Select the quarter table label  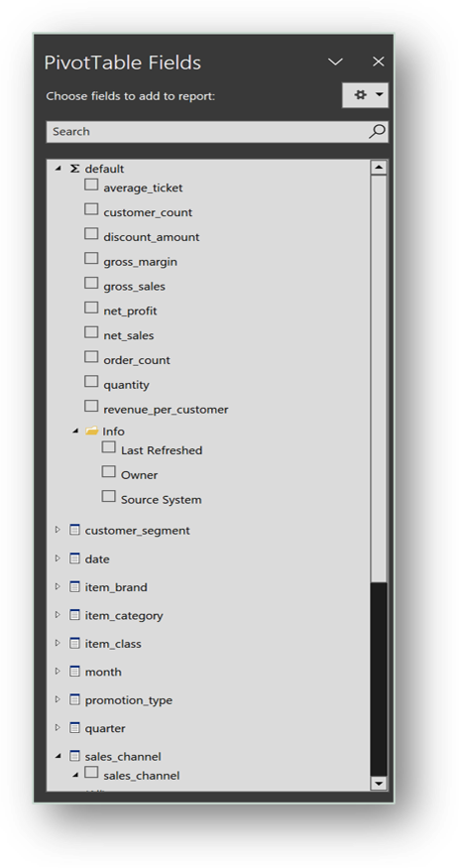pyautogui.click(x=105, y=728)
